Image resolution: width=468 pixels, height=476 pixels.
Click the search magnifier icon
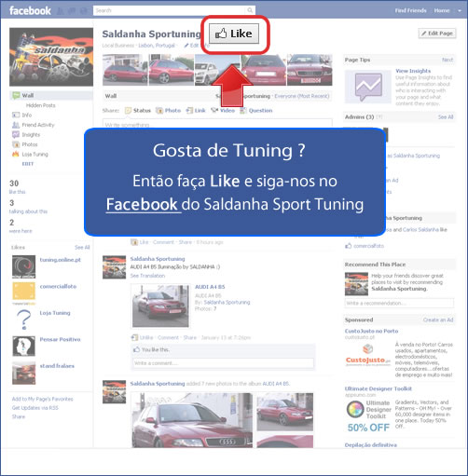pyautogui.click(x=250, y=10)
